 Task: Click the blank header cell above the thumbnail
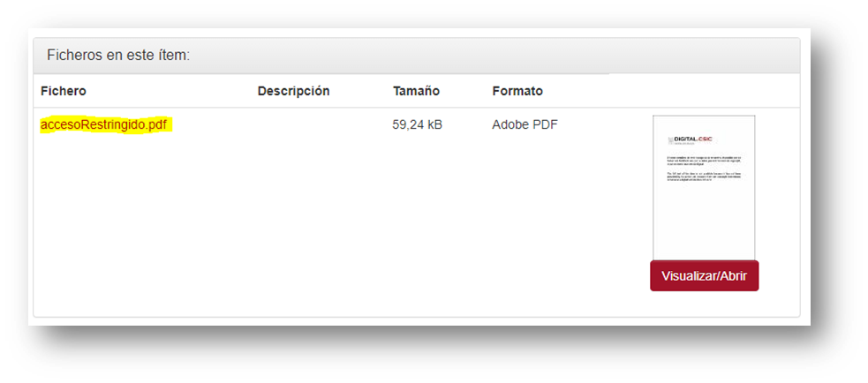point(704,91)
